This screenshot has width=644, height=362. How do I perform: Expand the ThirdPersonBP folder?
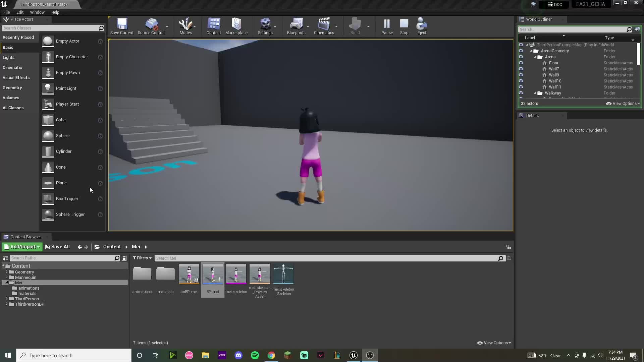6,304
